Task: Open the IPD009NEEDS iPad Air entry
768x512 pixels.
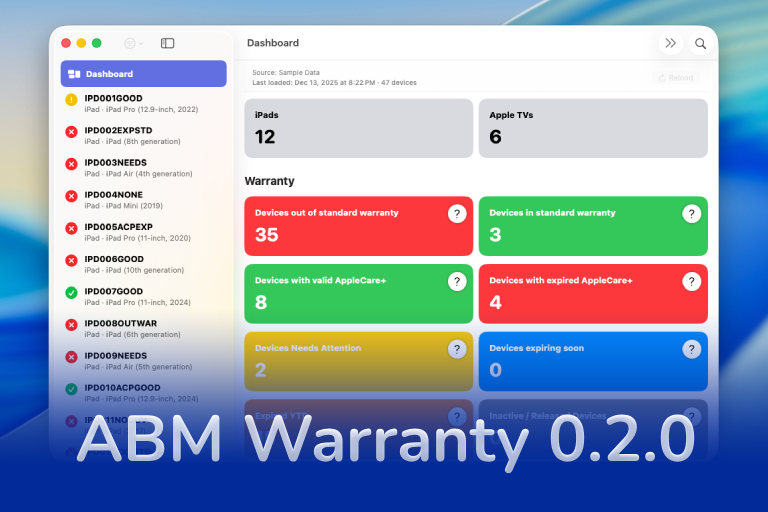Action: click(144, 361)
